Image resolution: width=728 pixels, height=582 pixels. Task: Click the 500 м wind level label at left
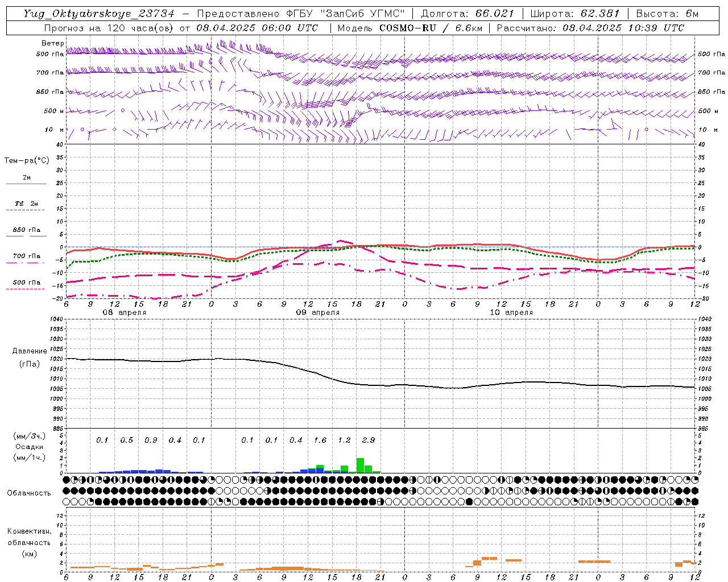point(55,111)
